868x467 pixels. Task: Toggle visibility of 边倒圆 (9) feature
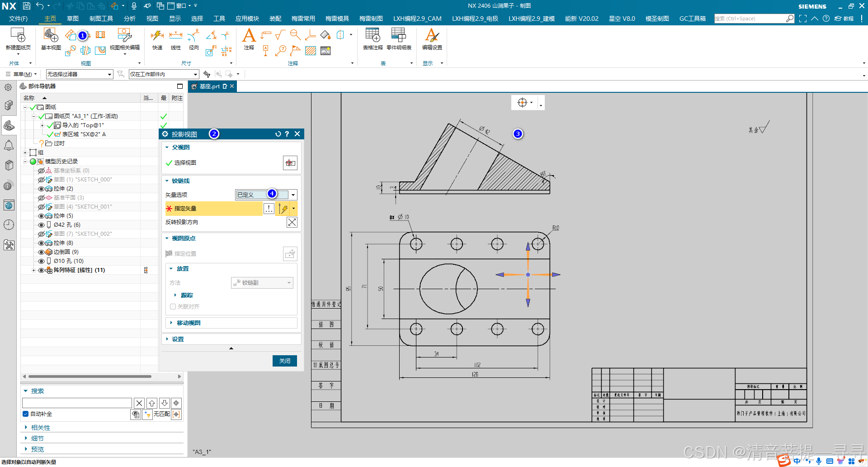[x=41, y=252]
